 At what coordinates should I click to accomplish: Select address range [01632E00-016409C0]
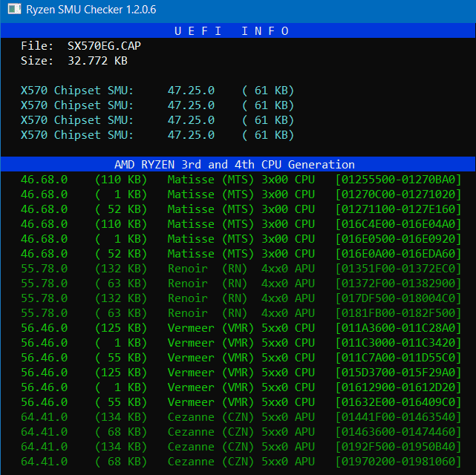398,402
